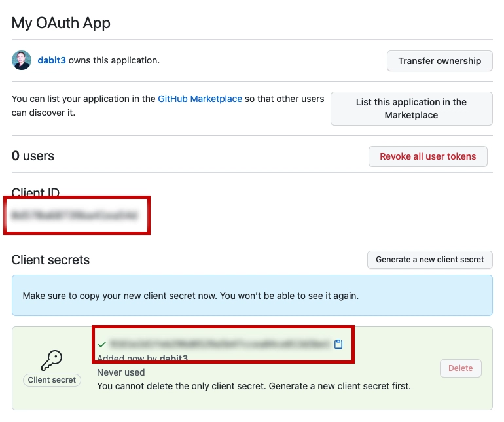This screenshot has width=504, height=422.
Task: Click the Transfer ownership button
Action: coord(439,61)
